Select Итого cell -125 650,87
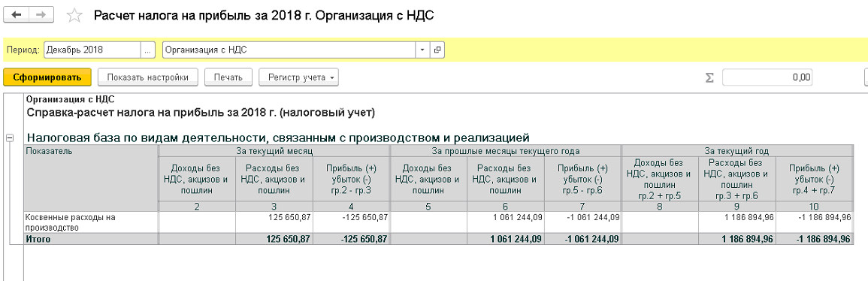 352,239
